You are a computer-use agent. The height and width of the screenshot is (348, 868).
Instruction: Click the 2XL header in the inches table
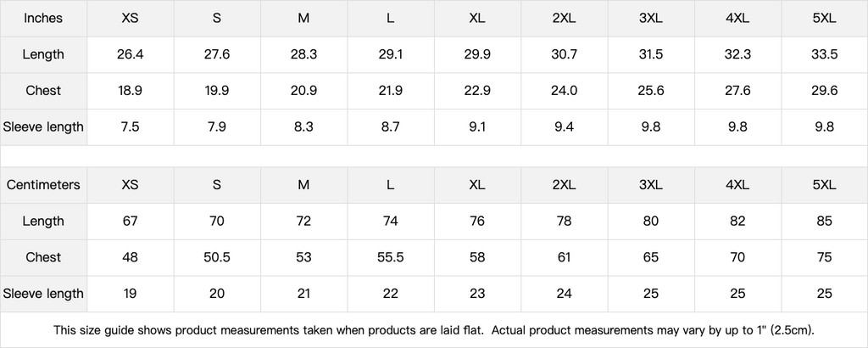(x=564, y=18)
